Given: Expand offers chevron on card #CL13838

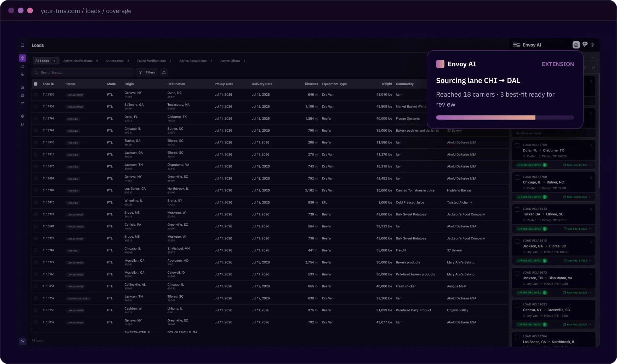Looking at the screenshot, I should click(590, 229).
